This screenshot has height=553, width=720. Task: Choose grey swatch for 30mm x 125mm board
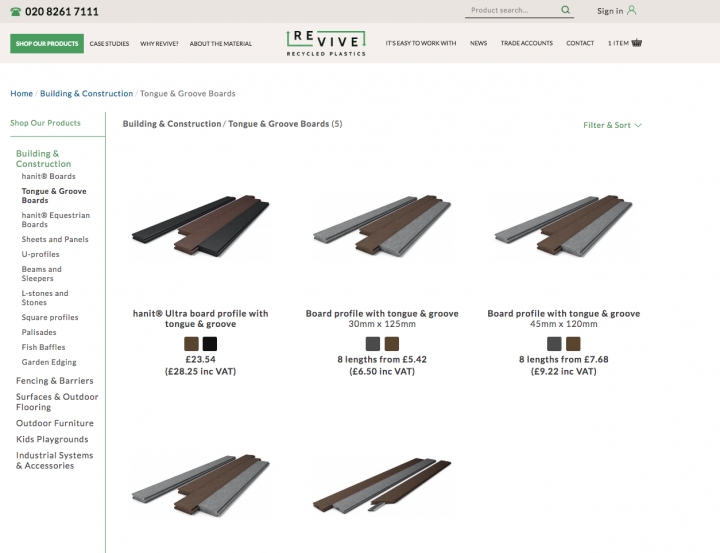[373, 344]
